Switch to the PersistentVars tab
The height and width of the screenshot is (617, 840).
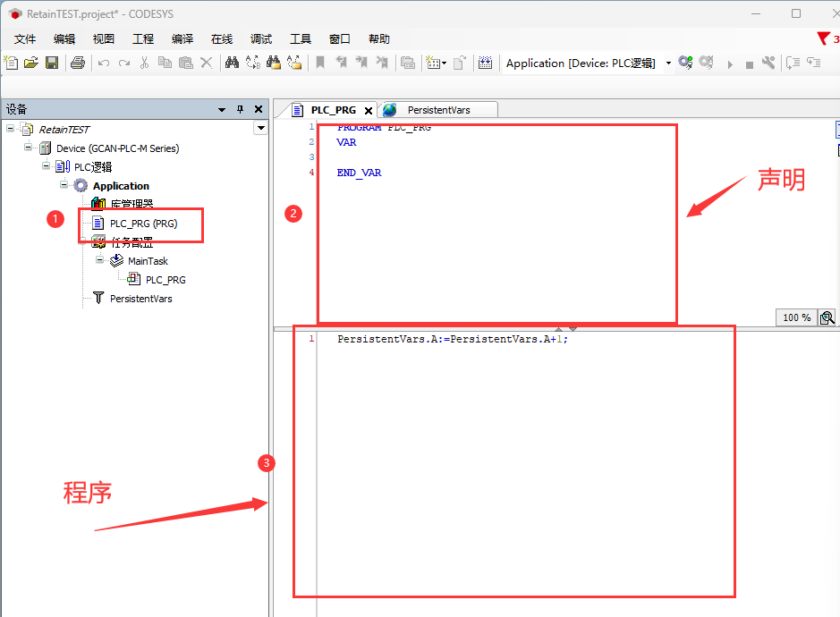click(438, 110)
